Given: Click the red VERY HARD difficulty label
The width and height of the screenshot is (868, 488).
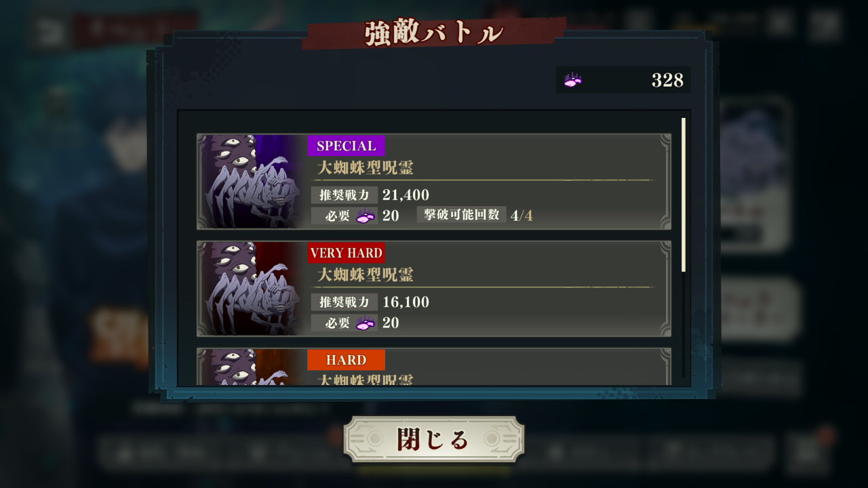Looking at the screenshot, I should pyautogui.click(x=346, y=253).
